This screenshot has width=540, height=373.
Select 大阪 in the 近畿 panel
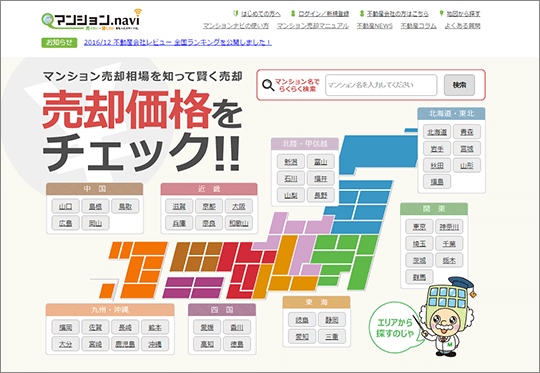coord(238,206)
